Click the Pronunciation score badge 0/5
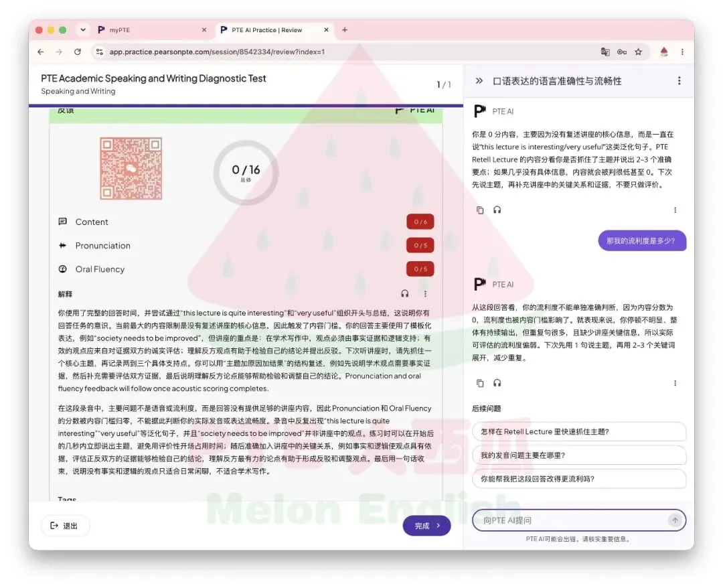This screenshot has height=588, width=723. tap(420, 245)
